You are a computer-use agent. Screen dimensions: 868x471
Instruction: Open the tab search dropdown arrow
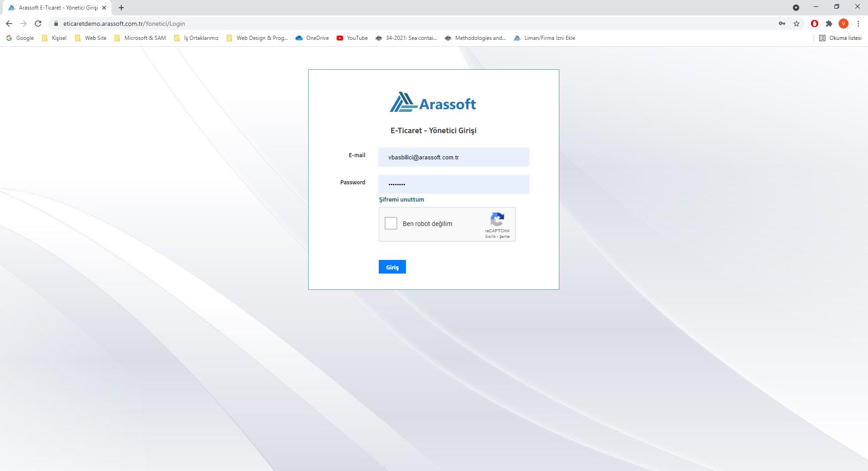(x=796, y=8)
